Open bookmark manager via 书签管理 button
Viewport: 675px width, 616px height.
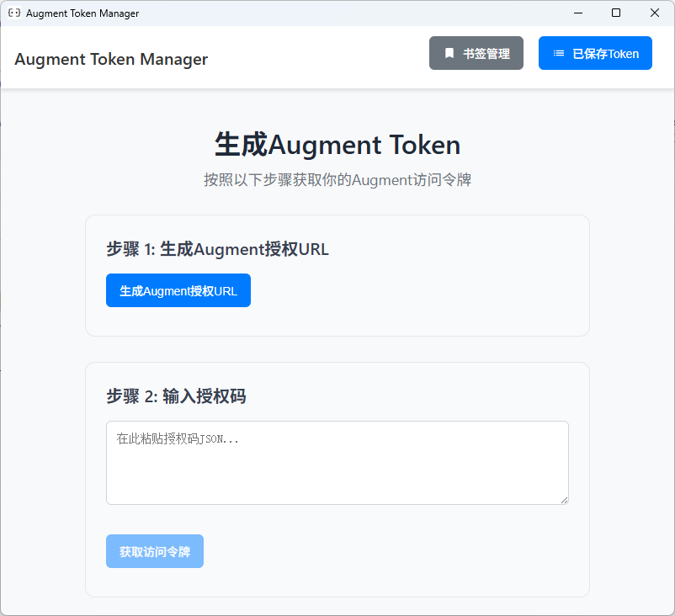point(476,53)
